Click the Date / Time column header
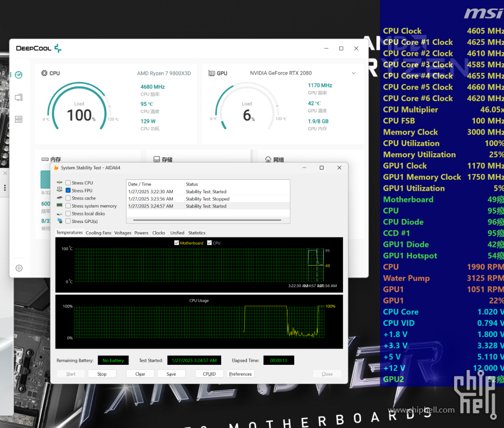Image resolution: width=504 pixels, height=428 pixels. (x=155, y=184)
